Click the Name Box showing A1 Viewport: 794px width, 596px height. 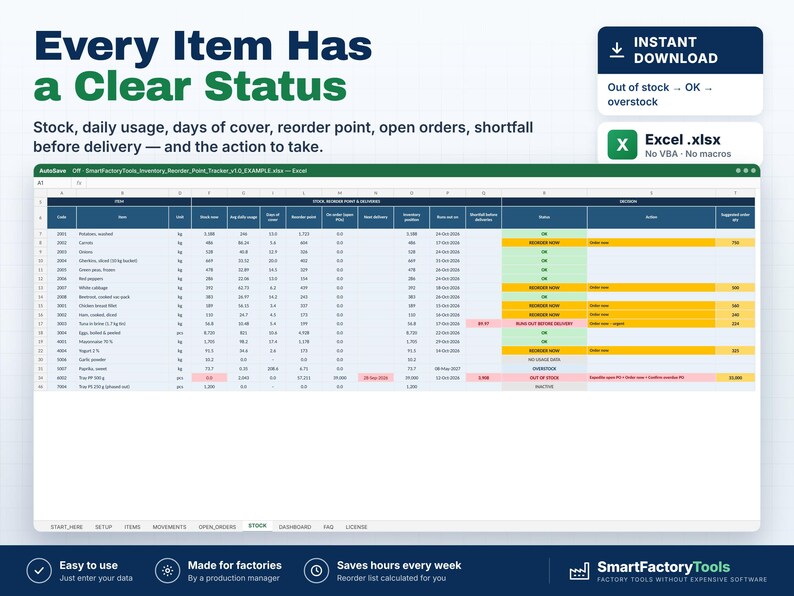point(52,183)
